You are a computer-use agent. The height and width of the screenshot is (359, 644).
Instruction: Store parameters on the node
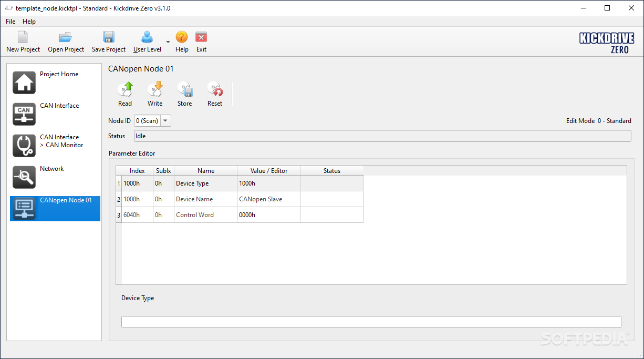coord(184,95)
